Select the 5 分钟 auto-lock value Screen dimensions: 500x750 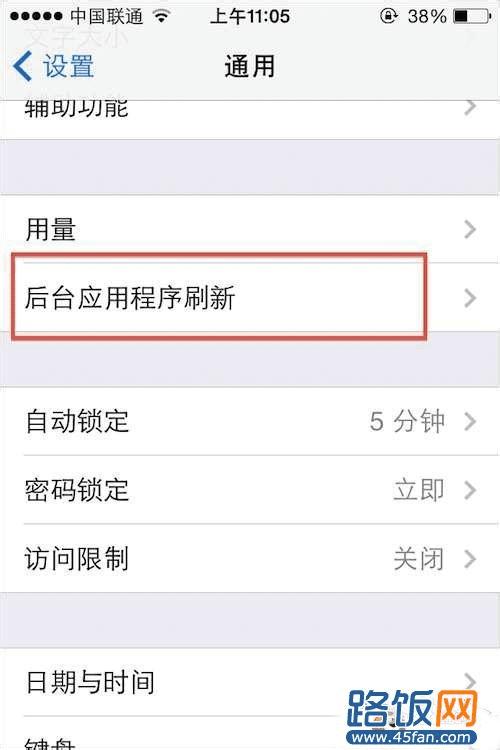click(407, 421)
